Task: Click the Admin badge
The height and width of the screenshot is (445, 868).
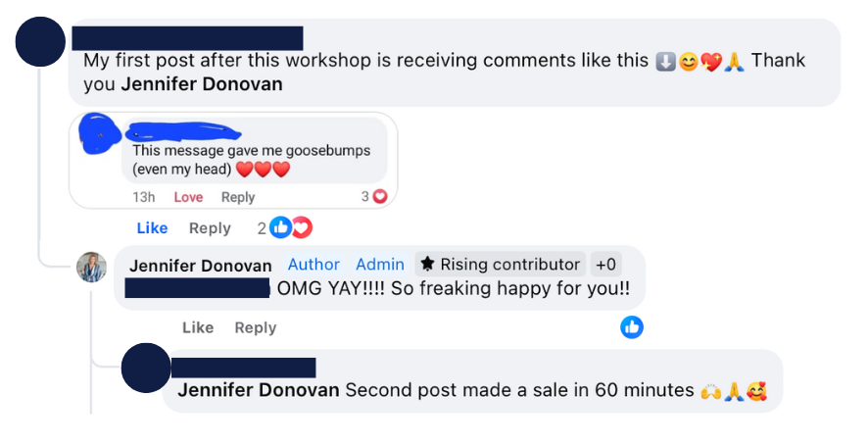Action: click(x=380, y=265)
